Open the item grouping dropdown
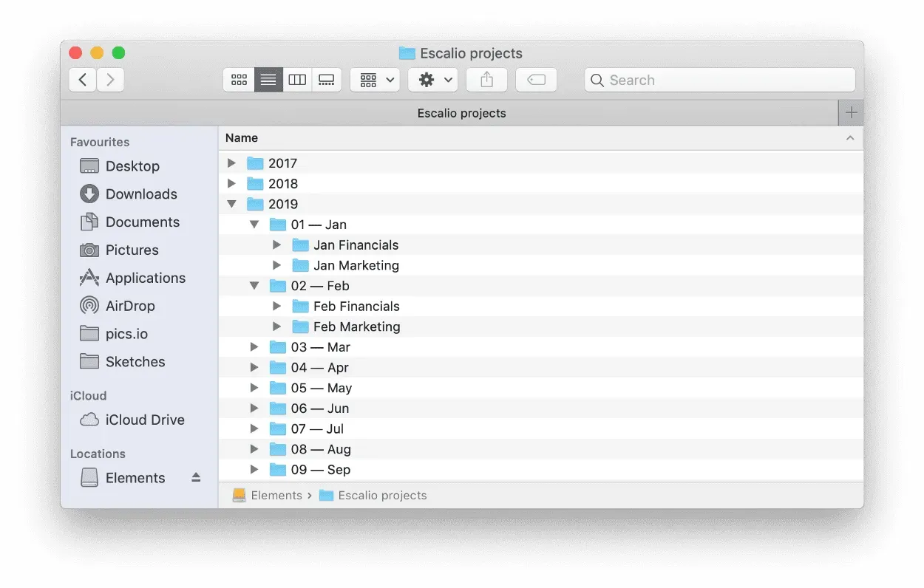This screenshot has height=588, width=924. coord(374,79)
